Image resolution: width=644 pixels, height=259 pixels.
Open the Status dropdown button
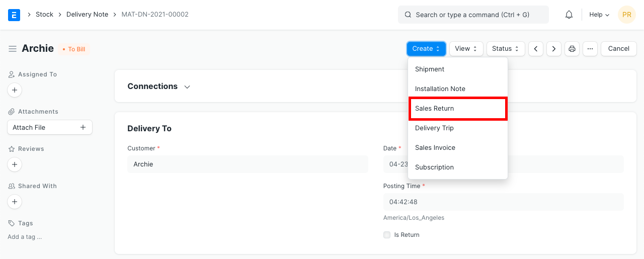click(505, 49)
